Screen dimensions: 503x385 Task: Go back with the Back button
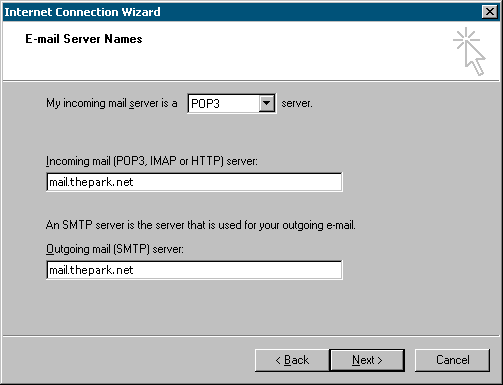coord(292,360)
